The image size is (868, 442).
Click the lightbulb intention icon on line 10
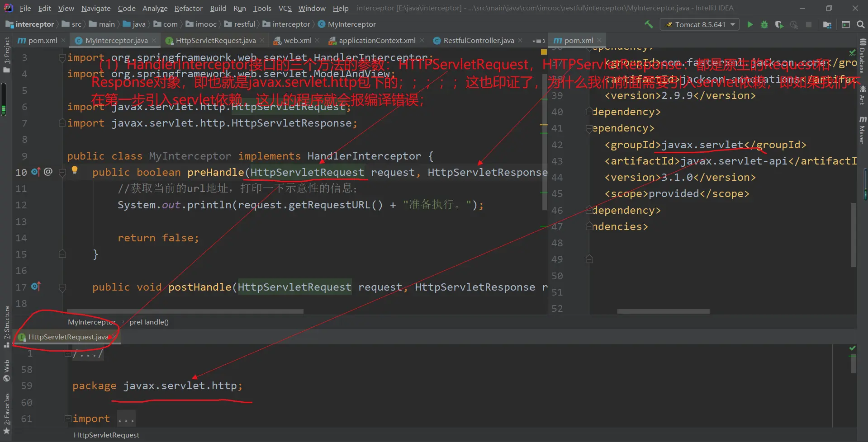(75, 170)
